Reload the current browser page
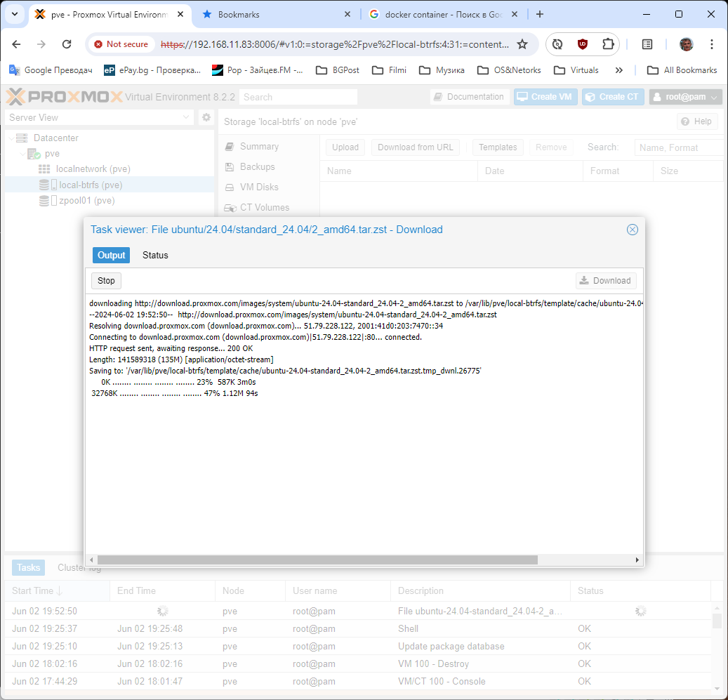The image size is (728, 700). (67, 44)
